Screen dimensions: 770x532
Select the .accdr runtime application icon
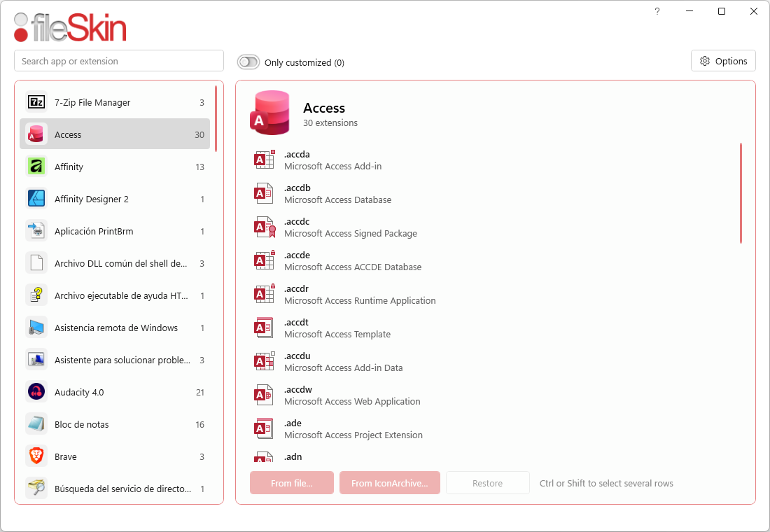[x=264, y=294]
